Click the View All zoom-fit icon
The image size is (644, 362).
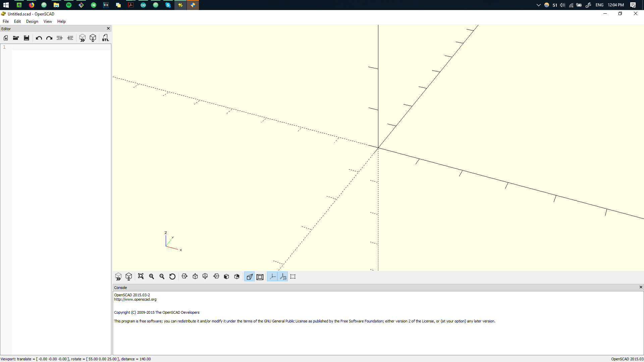[x=141, y=277]
